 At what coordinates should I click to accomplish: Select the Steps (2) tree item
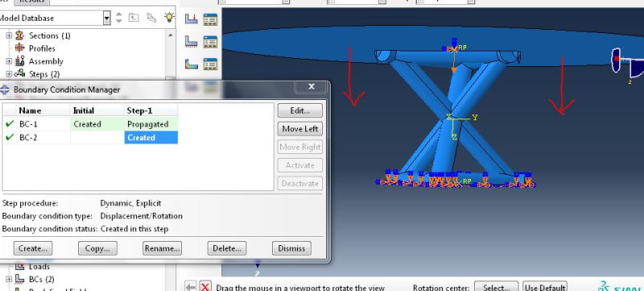coord(44,74)
